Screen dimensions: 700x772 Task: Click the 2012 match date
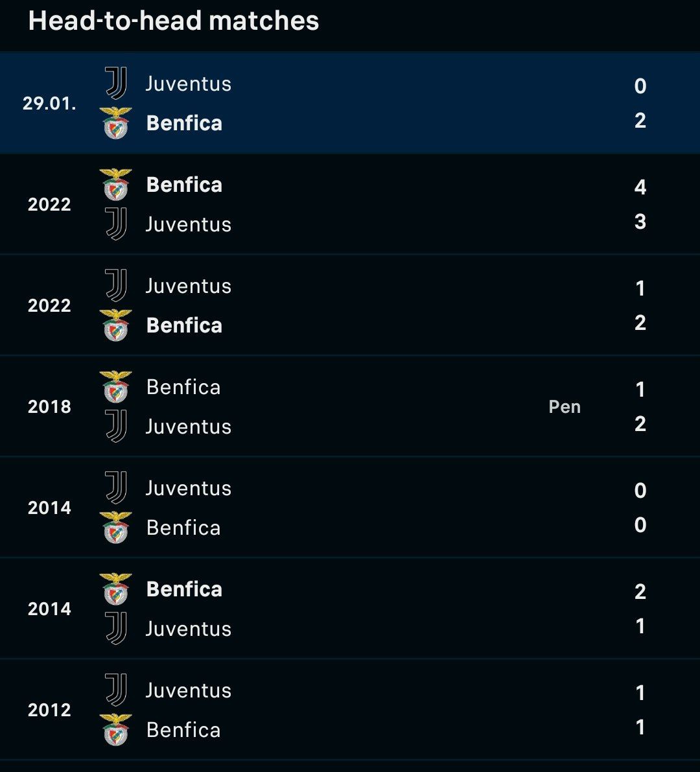(49, 710)
